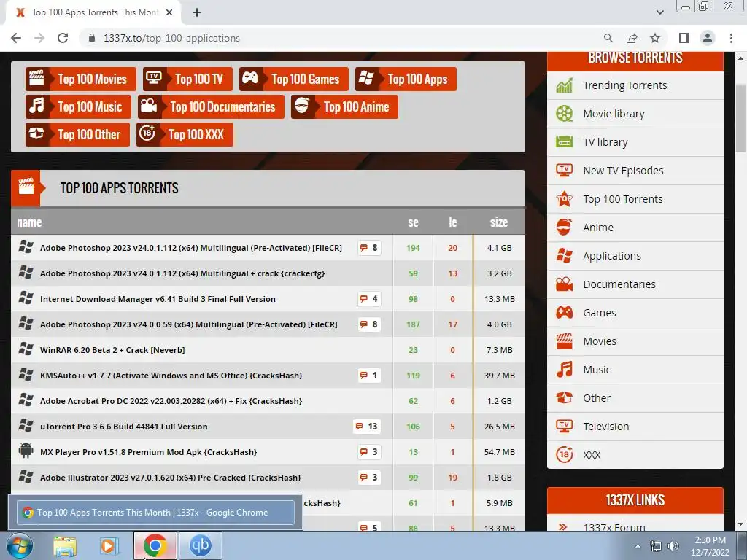Viewport: 747px width, 560px height.
Task: Open a new browser tab
Action: (197, 12)
